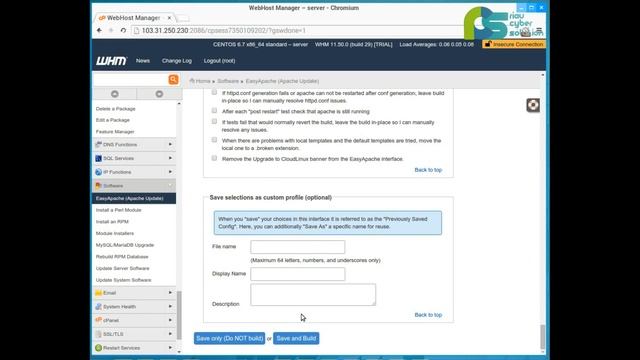Expand SQL Services menu arrow
Image resolution: width=640 pixels, height=360 pixels.
170,158
